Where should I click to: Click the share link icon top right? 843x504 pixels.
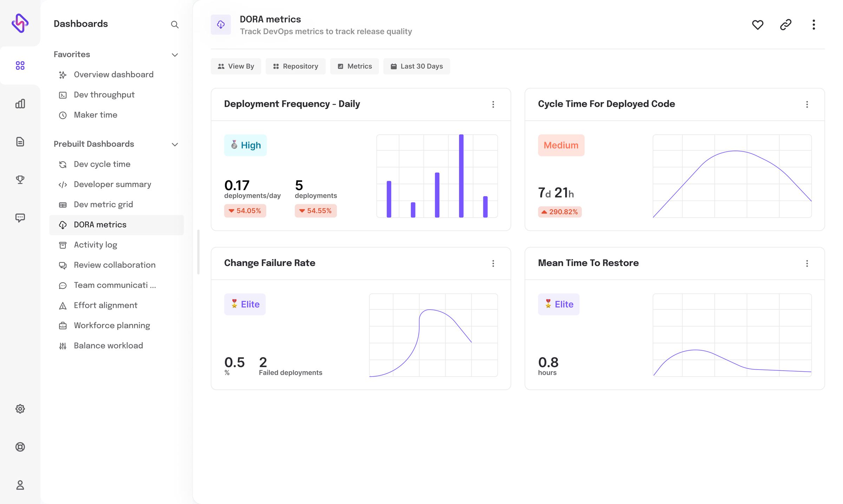pyautogui.click(x=786, y=25)
